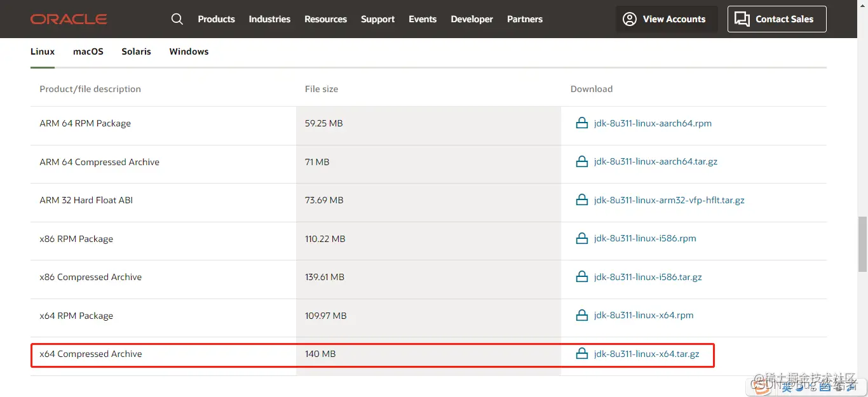868x397 pixels.
Task: Download jdk-8u311-linux-aarch64.rpm
Action: point(653,123)
